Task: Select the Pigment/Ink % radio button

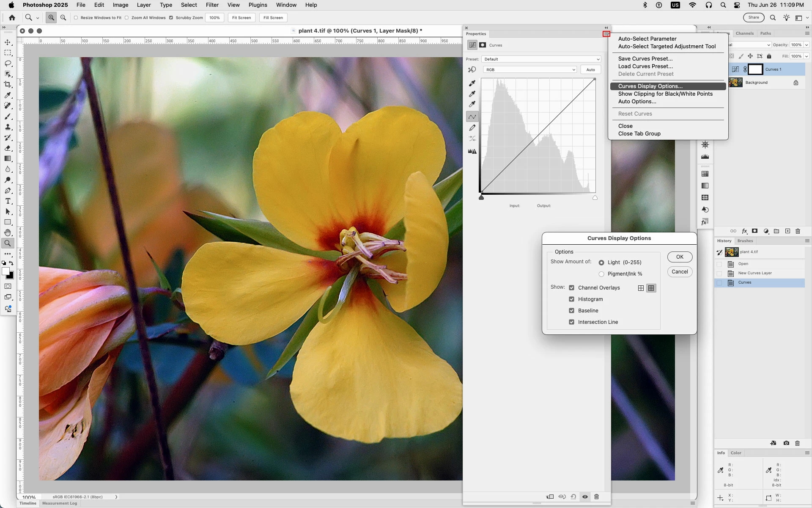Action: click(x=601, y=274)
